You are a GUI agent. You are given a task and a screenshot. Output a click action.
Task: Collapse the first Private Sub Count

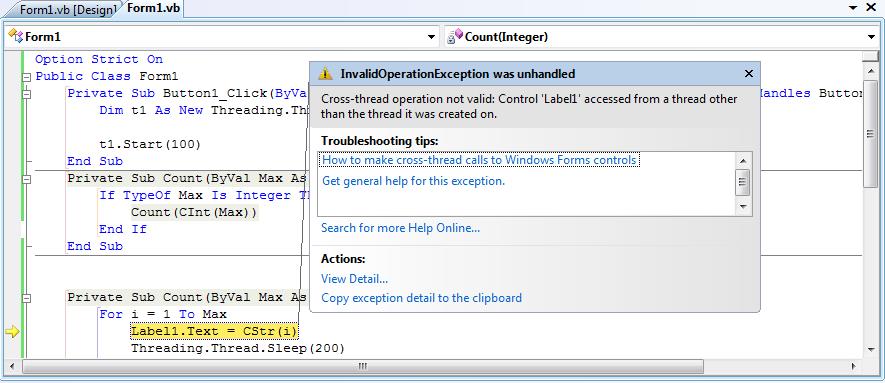click(26, 179)
